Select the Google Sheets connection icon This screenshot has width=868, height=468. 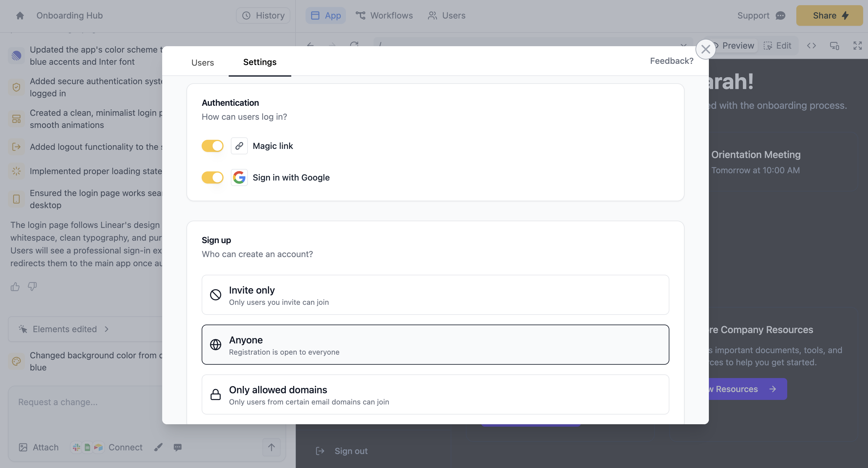pos(87,447)
